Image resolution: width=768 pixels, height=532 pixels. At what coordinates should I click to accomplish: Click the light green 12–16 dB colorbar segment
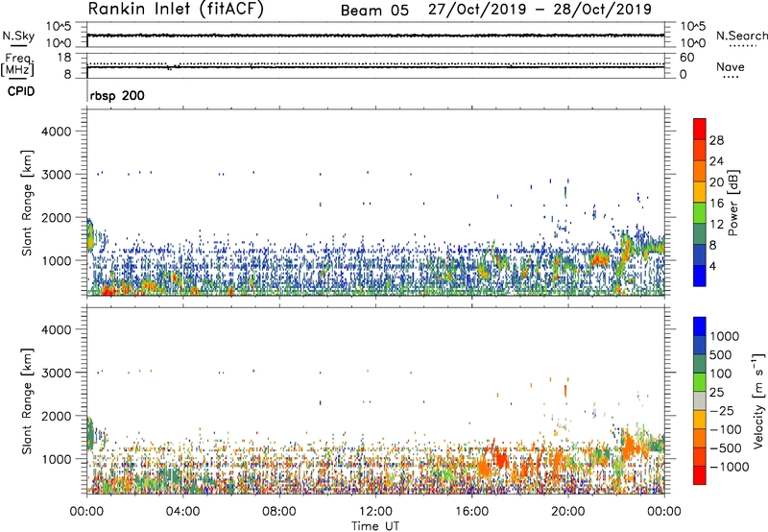(x=700, y=212)
